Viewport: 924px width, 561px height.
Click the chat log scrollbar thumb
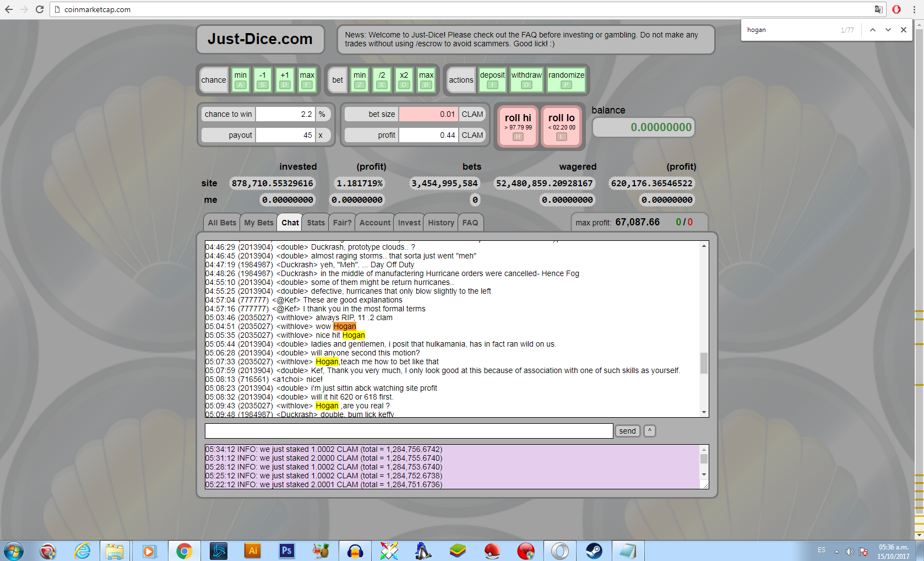click(x=704, y=363)
